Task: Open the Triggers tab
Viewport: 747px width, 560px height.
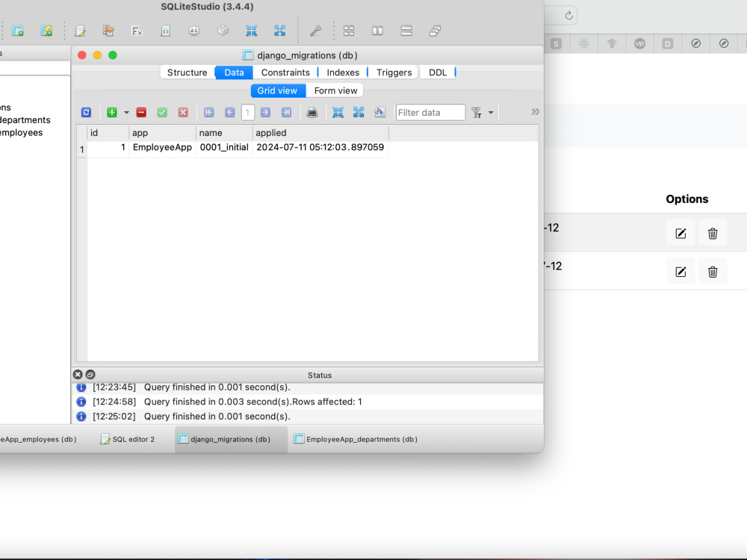Action: [x=394, y=72]
